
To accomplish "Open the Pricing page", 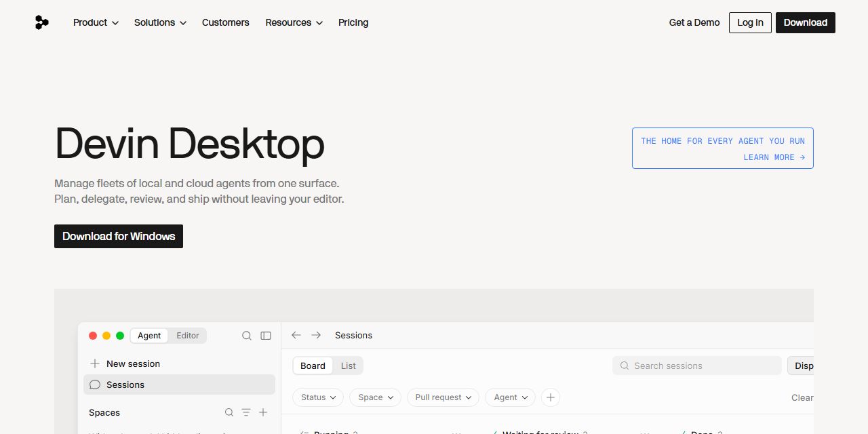I will click(x=353, y=22).
